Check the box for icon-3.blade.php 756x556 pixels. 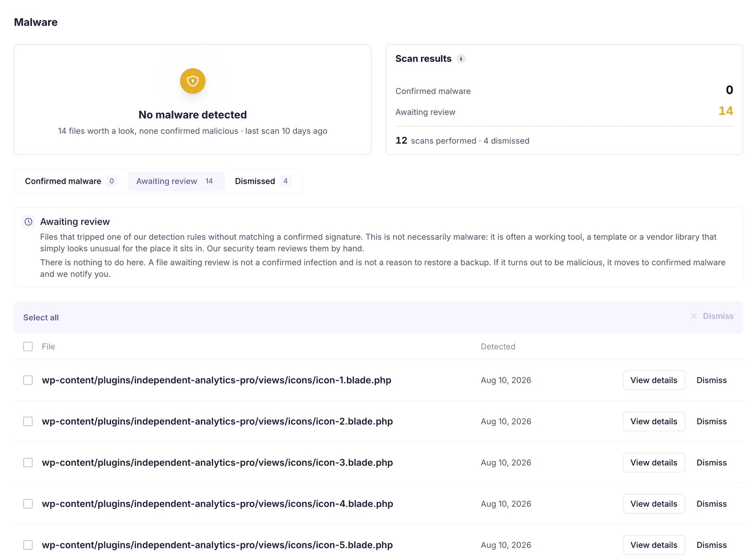28,462
